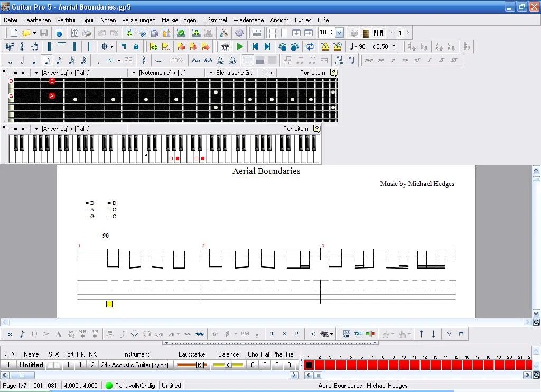Select the eighth note duration

point(47,60)
